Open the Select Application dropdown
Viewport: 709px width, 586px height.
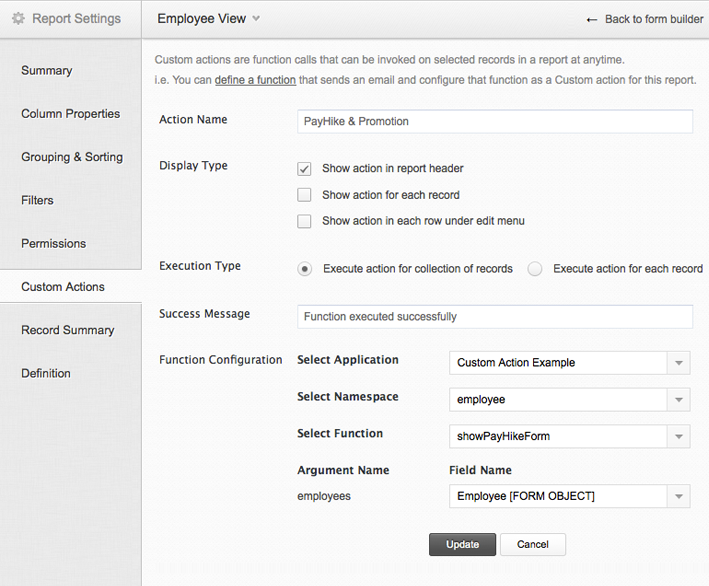click(678, 363)
